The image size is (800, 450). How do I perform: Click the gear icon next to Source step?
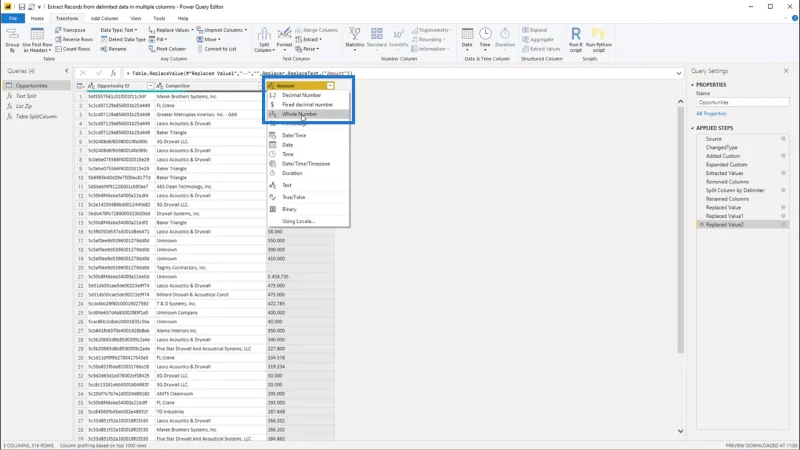click(x=783, y=139)
